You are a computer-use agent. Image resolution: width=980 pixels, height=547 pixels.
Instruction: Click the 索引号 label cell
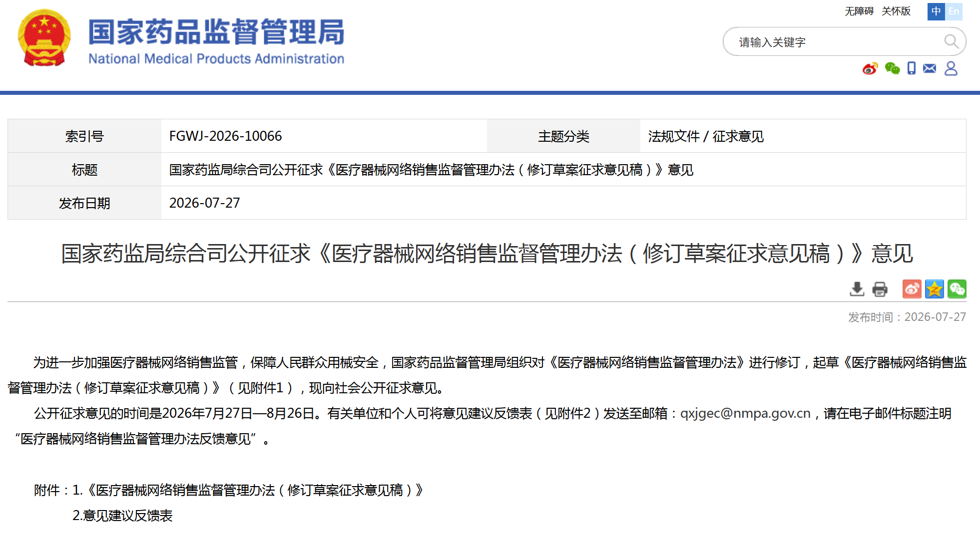coord(84,136)
